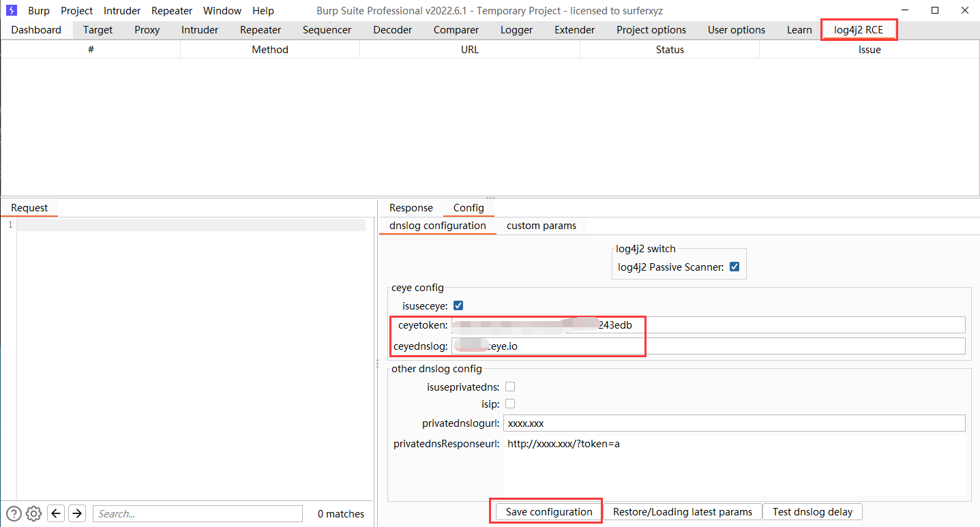Sort table by the Status column header

pos(670,50)
